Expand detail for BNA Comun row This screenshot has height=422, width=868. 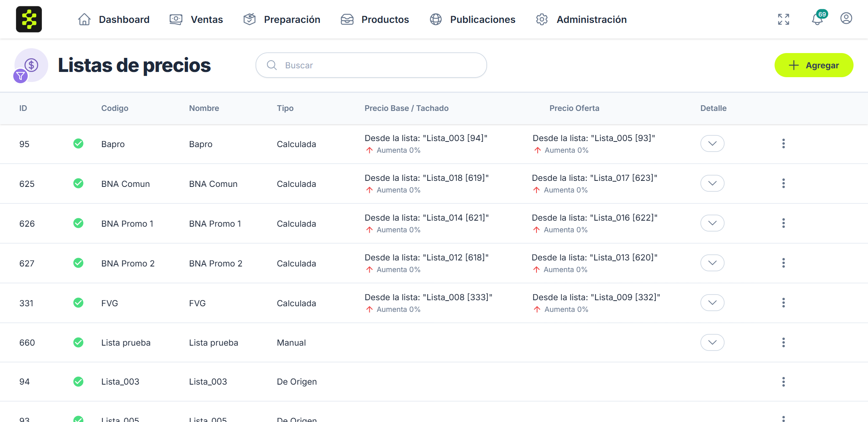click(x=712, y=183)
